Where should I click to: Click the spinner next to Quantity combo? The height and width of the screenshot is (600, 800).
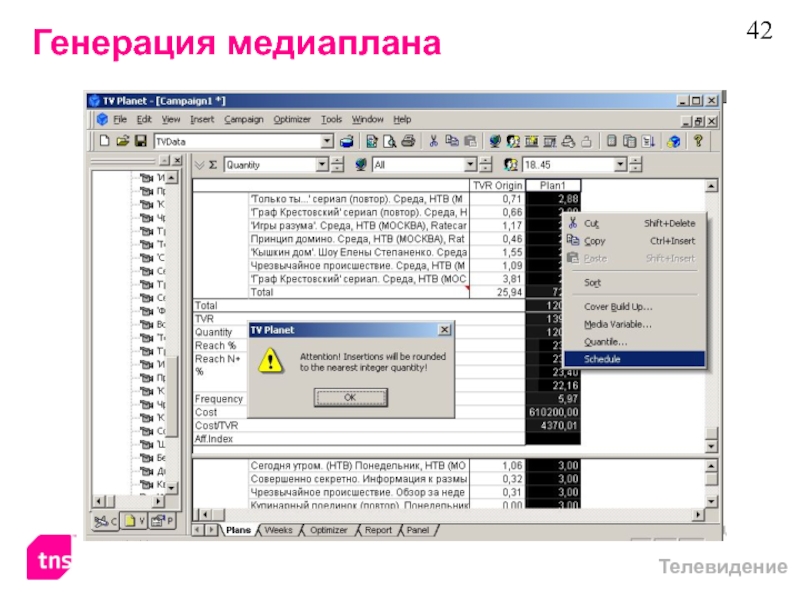337,165
